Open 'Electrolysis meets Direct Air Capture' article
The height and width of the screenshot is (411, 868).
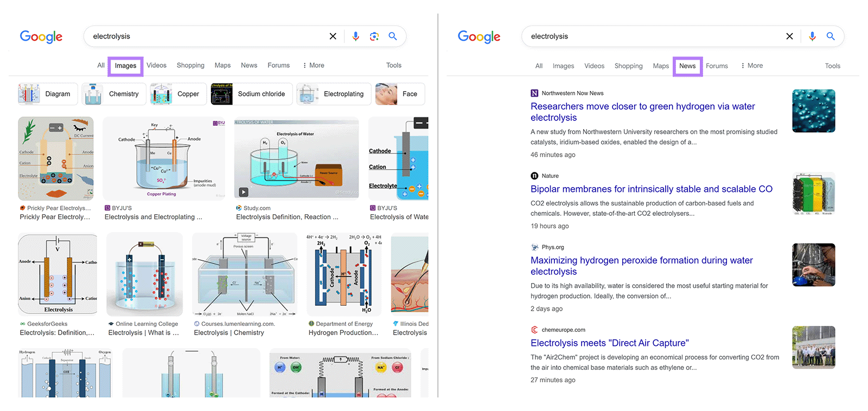point(610,343)
